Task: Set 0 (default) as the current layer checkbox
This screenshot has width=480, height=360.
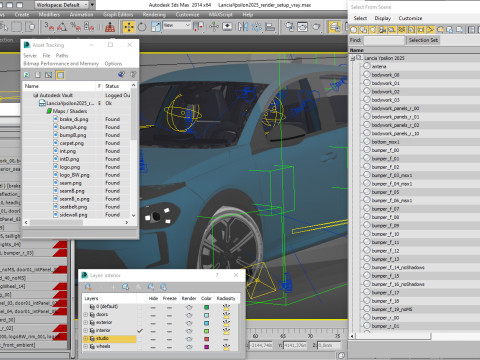Action: 140,307
